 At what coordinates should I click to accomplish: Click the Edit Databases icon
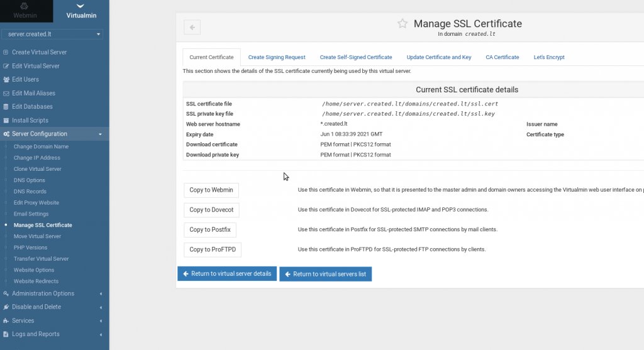(x=6, y=107)
